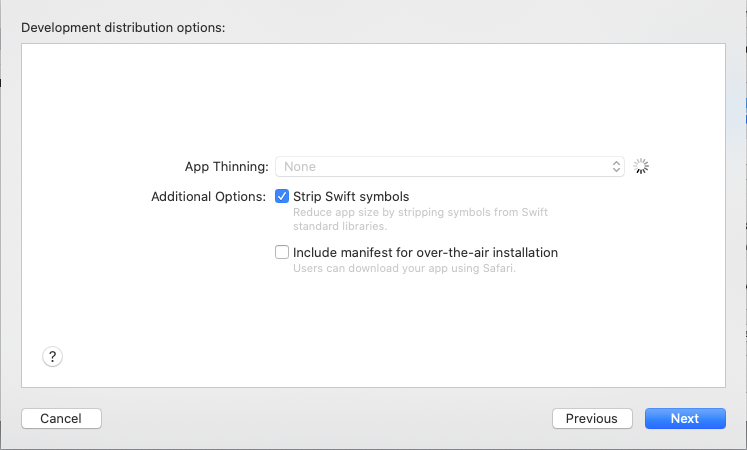Uncheck the Strip Swift symbols checkbox
The width and height of the screenshot is (747, 450).
coord(282,196)
